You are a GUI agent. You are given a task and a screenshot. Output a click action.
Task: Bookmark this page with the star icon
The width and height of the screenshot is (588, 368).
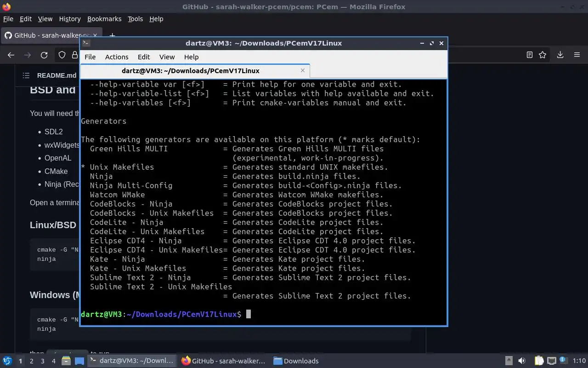[x=543, y=55]
